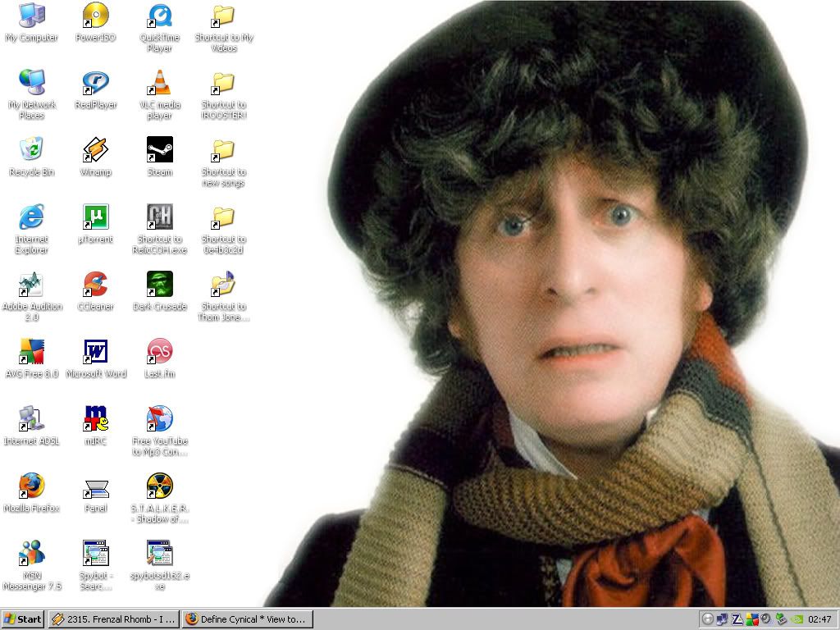Viewport: 840px width, 630px height.
Task: Switch to the Firefox Define Cynical taskbar button
Action: (247, 619)
